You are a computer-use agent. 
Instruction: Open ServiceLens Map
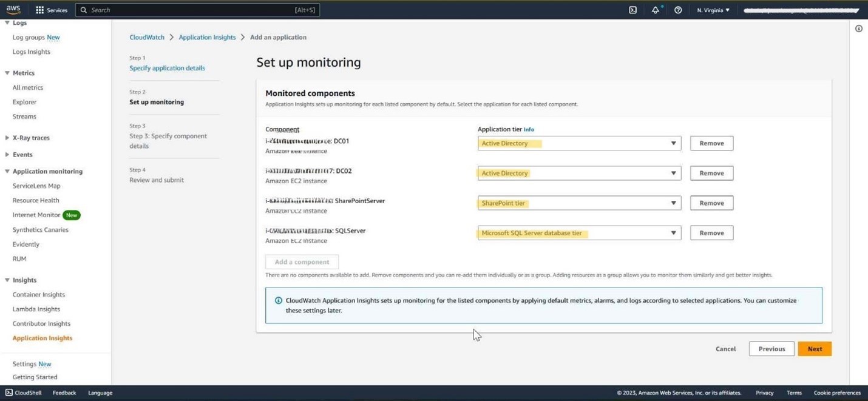(36, 186)
